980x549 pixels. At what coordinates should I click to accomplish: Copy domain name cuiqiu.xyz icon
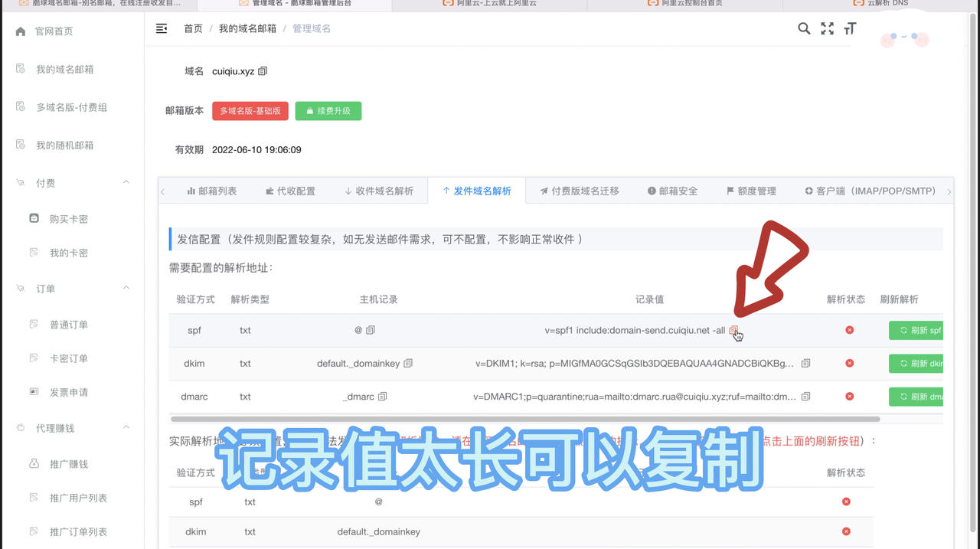[263, 71]
